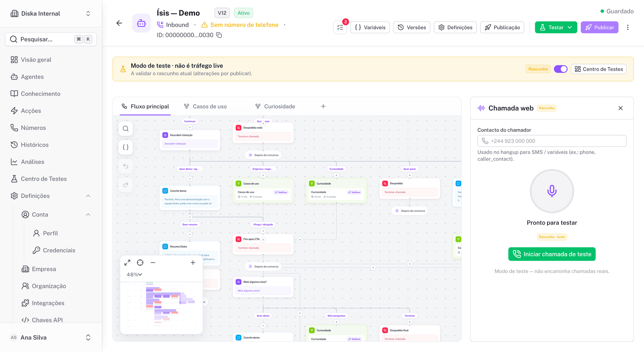
Task: Open Perfil settings
Action: click(x=50, y=233)
